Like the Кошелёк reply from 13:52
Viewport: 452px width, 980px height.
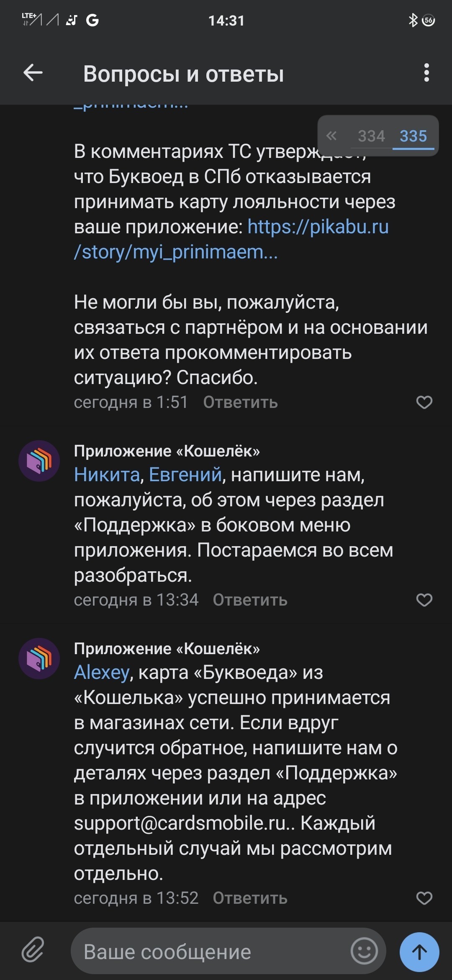click(424, 898)
